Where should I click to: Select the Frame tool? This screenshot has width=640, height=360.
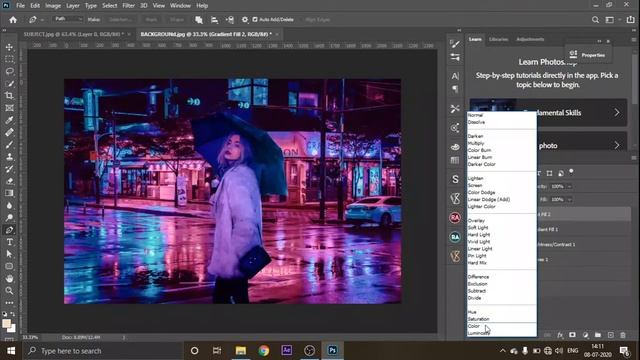click(9, 108)
